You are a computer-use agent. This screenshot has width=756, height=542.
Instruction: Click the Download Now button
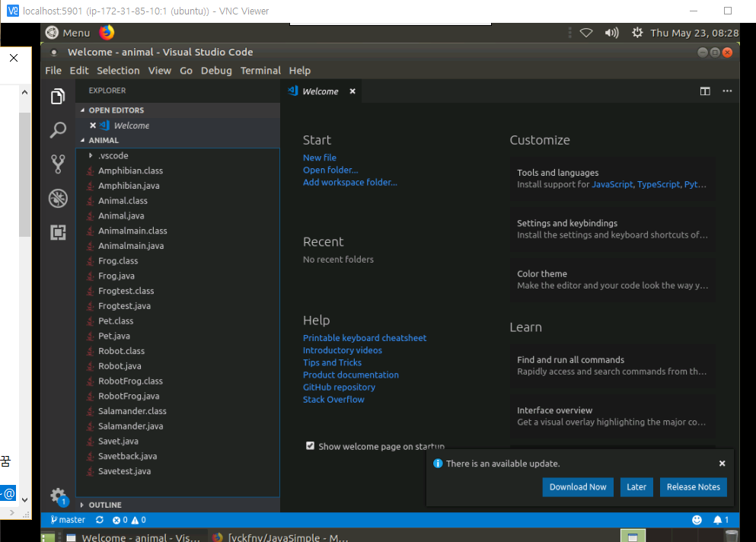click(578, 487)
